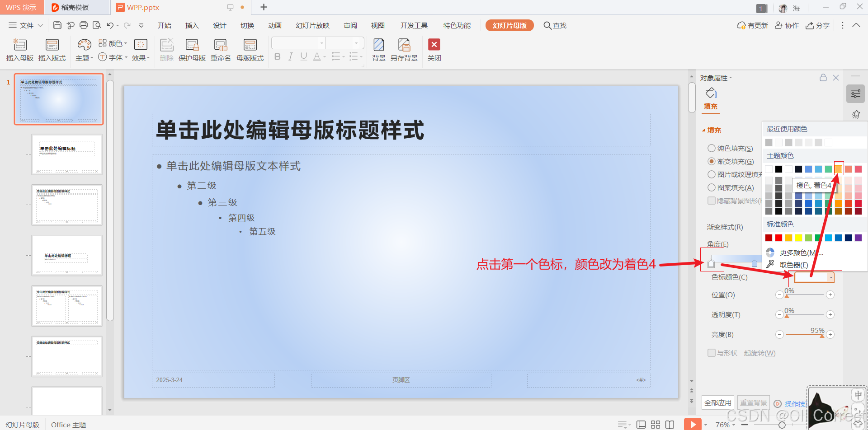
Task: Click the Print icon in quick toolbar
Action: pyautogui.click(x=84, y=25)
